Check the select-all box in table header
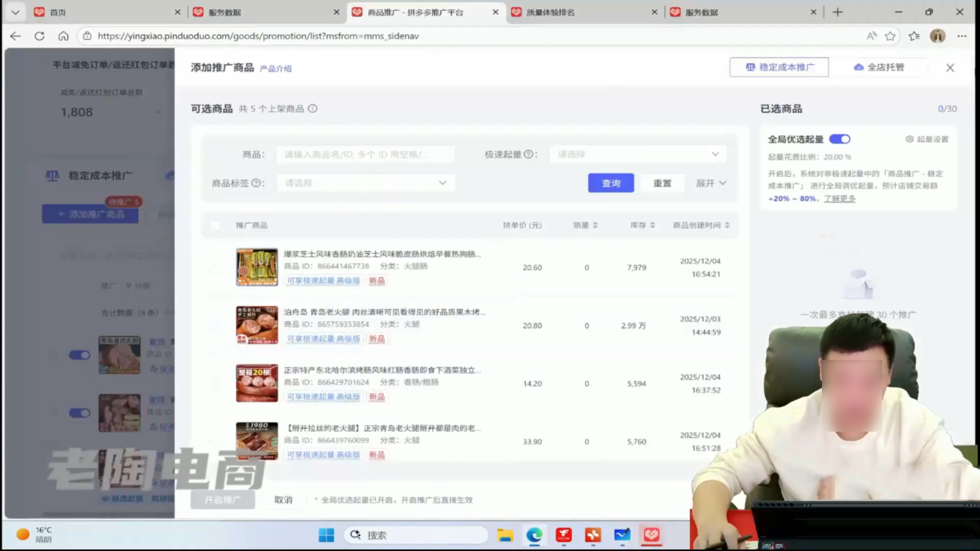Screen dimensions: 980x551 tap(215, 225)
